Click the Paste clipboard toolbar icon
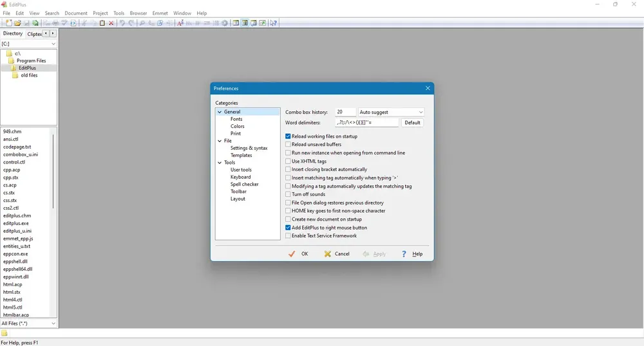Image resolution: width=644 pixels, height=346 pixels. pos(102,23)
